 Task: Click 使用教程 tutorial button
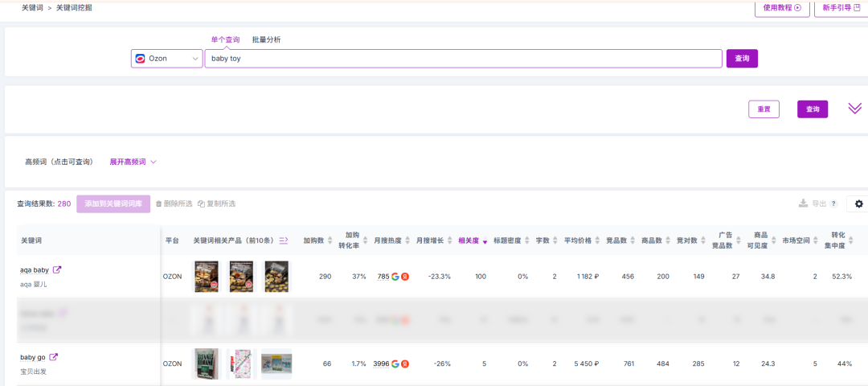[782, 8]
